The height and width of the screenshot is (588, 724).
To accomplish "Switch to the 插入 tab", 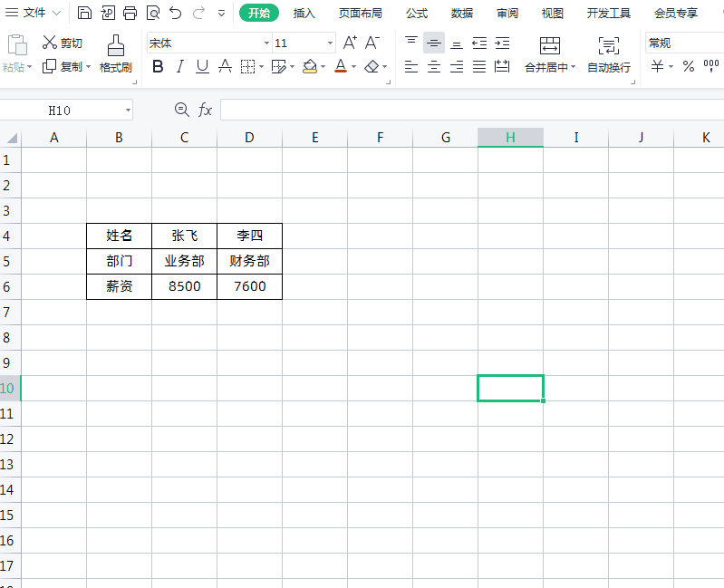I will click(304, 13).
